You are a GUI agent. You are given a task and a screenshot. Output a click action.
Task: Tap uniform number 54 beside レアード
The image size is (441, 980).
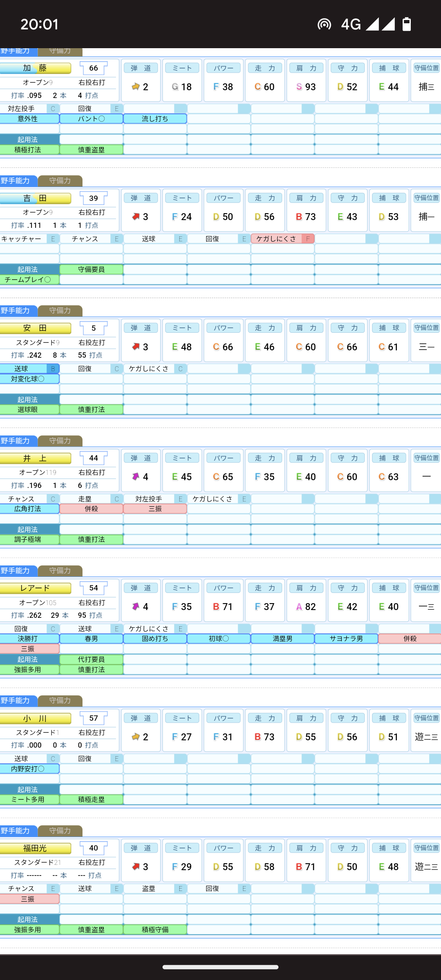[94, 588]
